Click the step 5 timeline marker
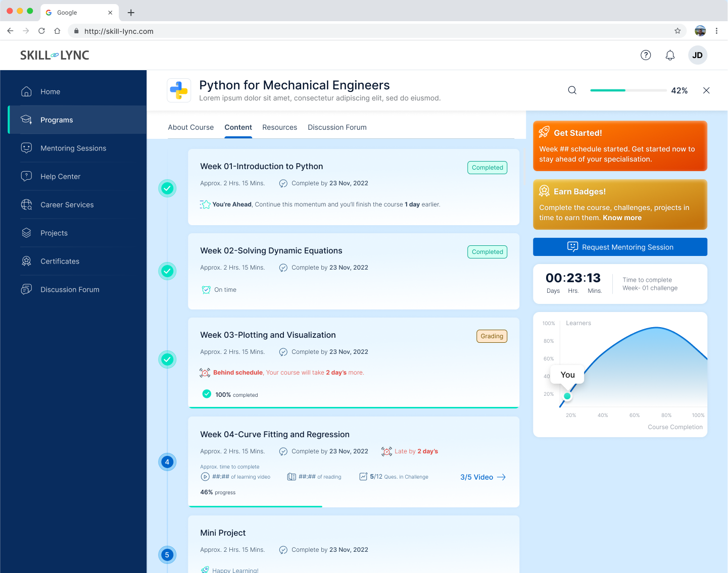 point(167,555)
